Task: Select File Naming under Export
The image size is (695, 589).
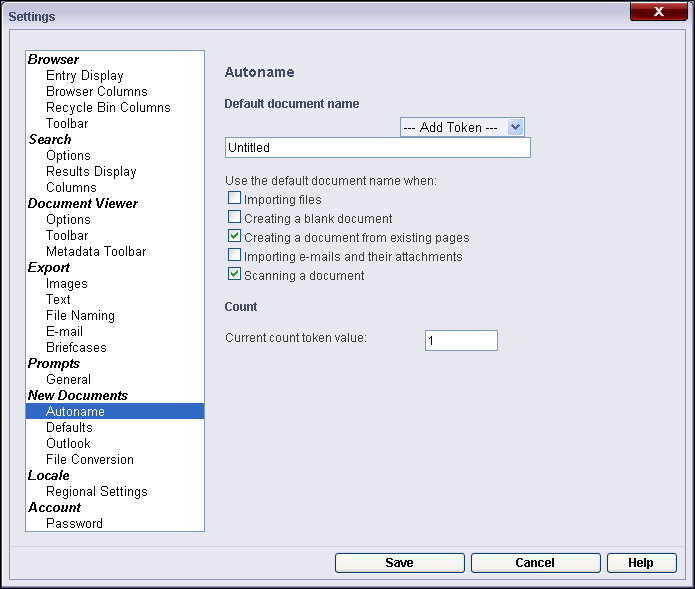Action: click(x=81, y=316)
